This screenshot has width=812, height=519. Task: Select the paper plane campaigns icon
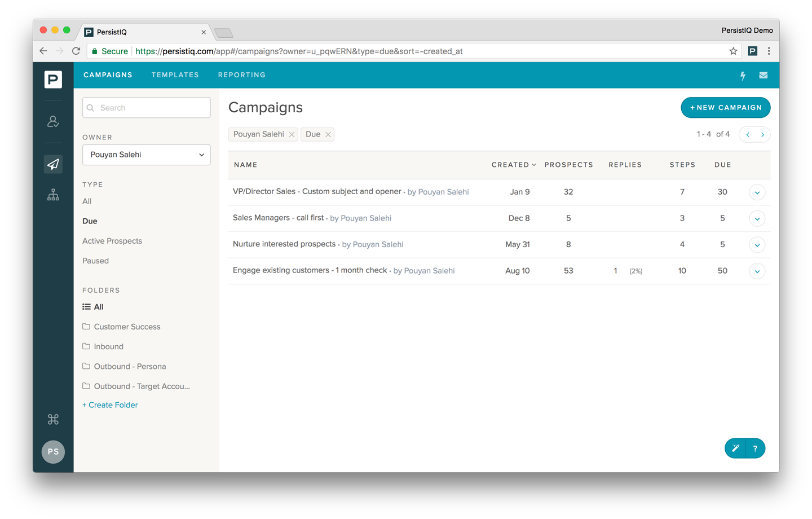[x=53, y=164]
